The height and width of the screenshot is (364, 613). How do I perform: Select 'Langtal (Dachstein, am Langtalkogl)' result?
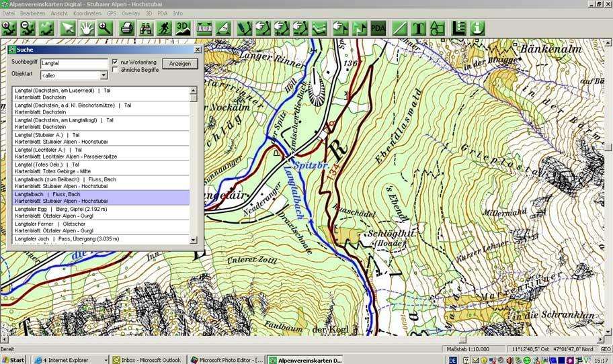click(x=101, y=124)
